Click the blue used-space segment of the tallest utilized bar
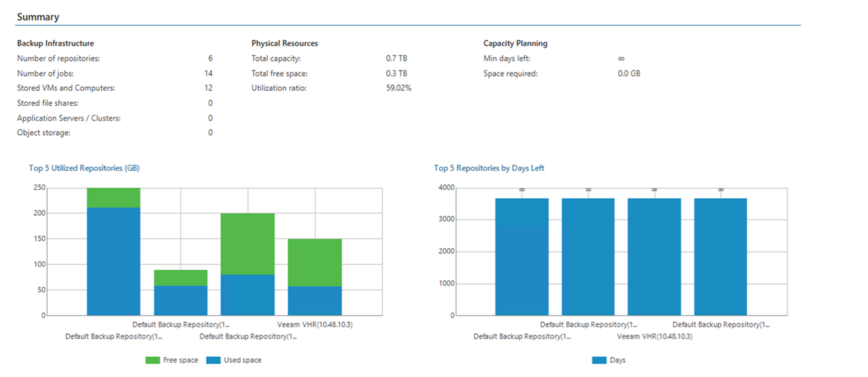The width and height of the screenshot is (868, 377). [113, 261]
